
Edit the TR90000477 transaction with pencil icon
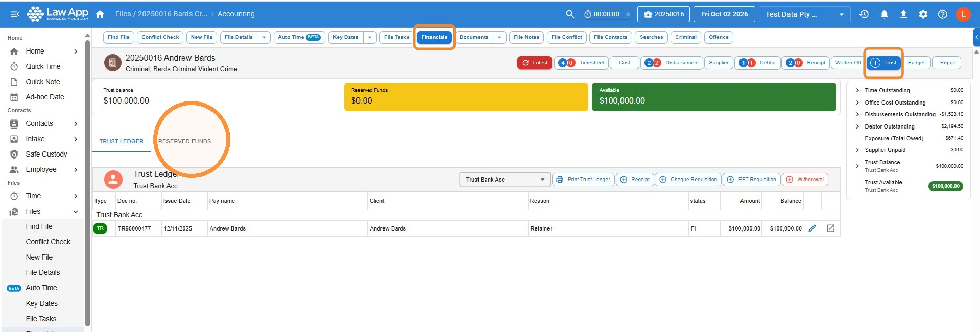(x=812, y=228)
